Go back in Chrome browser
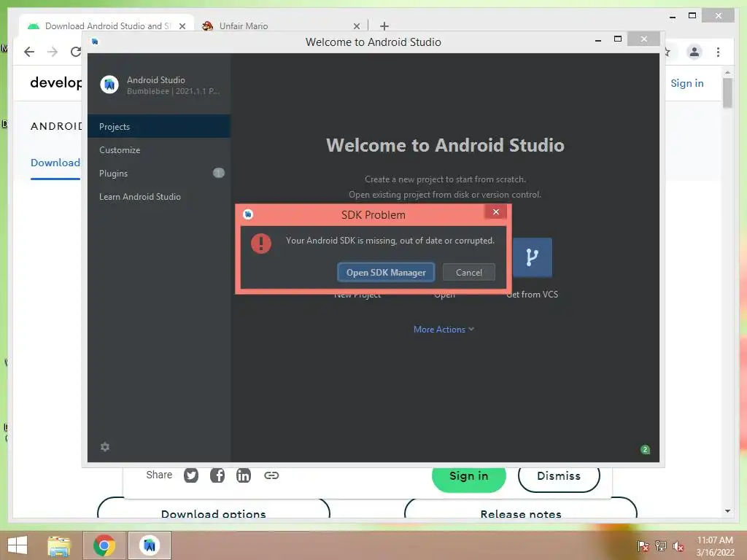747x560 pixels. (x=29, y=52)
